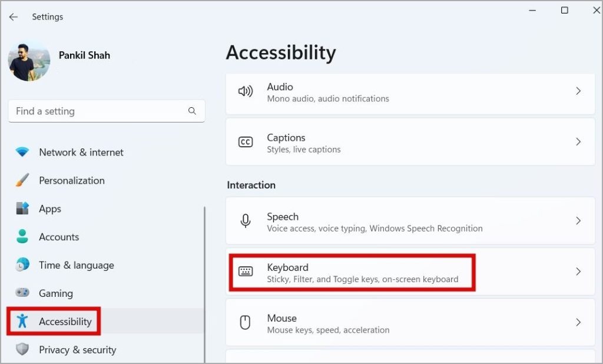Screen dimensions: 603x364
Task: Click the Apps sidebar icon
Action: click(x=22, y=208)
